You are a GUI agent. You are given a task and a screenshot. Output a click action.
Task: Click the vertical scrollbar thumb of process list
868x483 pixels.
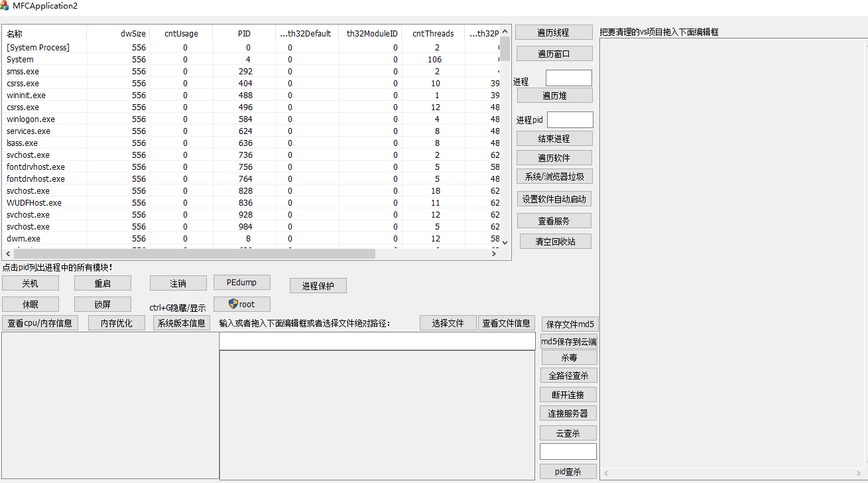point(505,48)
